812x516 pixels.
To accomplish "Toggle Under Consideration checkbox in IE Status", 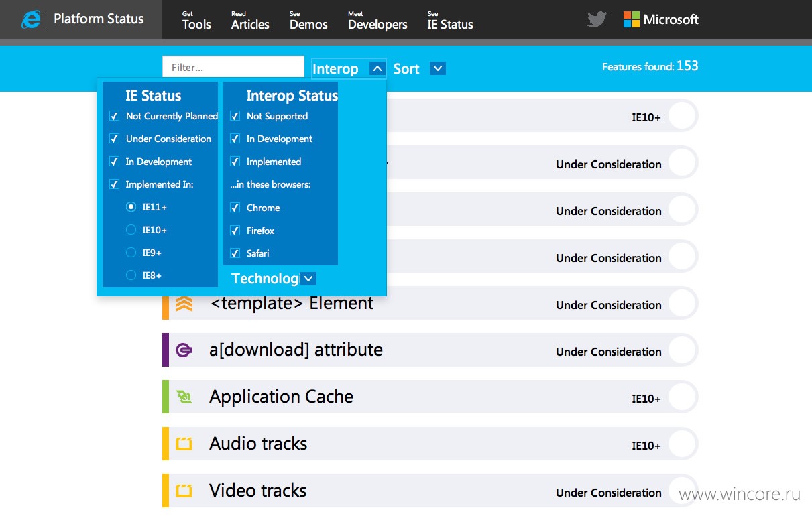I will (x=114, y=139).
